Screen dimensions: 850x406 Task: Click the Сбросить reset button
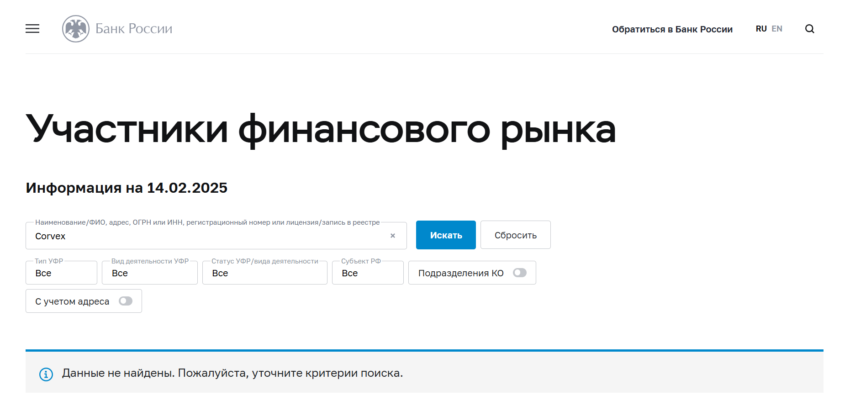click(x=516, y=235)
